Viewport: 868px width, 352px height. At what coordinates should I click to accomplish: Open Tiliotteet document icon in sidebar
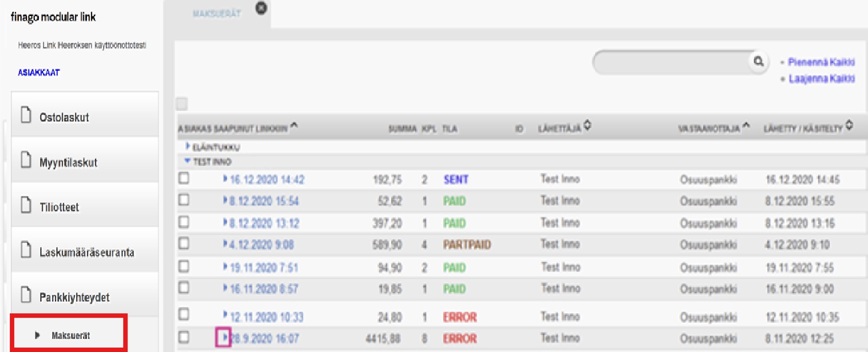click(26, 205)
